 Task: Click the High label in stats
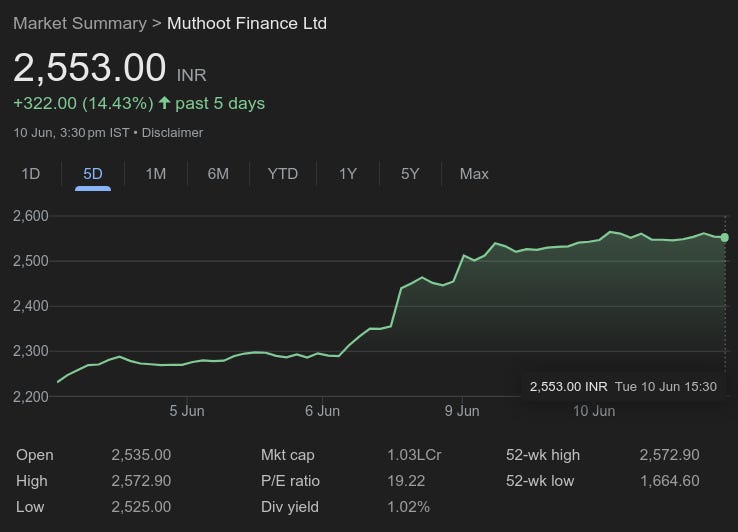tap(32, 481)
